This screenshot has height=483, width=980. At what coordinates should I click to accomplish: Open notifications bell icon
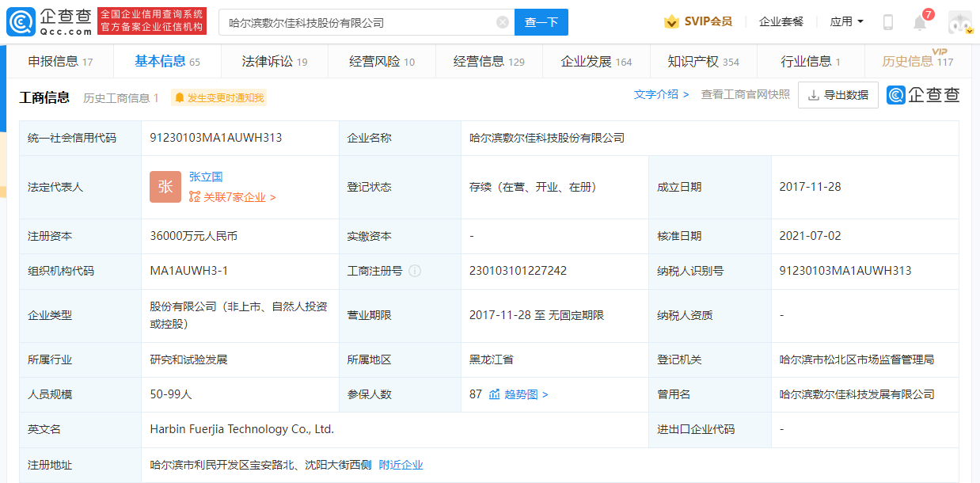919,23
